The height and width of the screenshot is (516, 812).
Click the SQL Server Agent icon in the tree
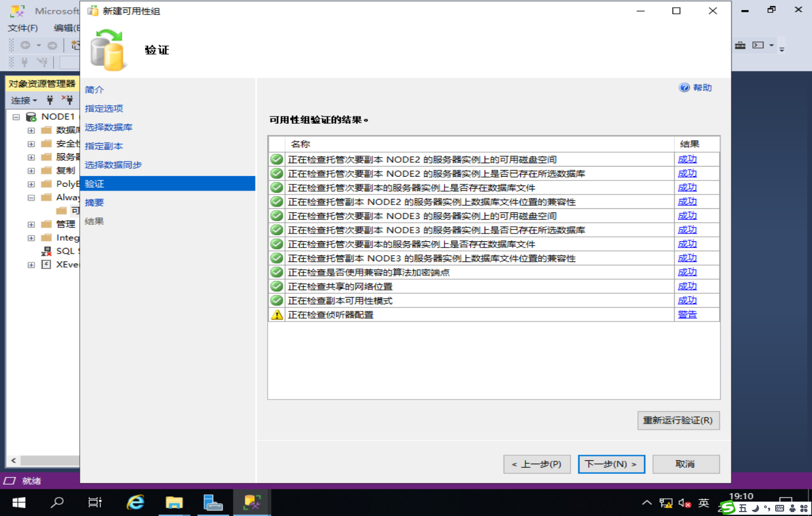tap(47, 251)
